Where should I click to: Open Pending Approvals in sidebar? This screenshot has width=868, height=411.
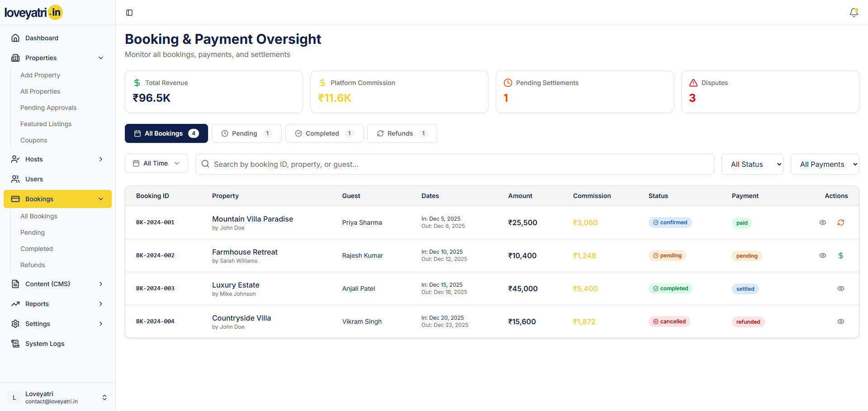click(x=48, y=108)
